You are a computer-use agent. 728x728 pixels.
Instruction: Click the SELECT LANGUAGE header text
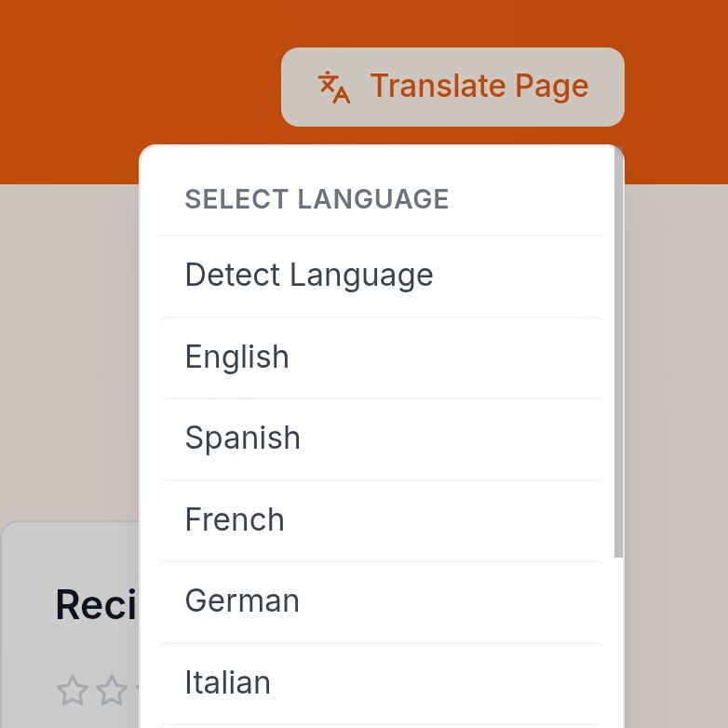[x=317, y=199]
